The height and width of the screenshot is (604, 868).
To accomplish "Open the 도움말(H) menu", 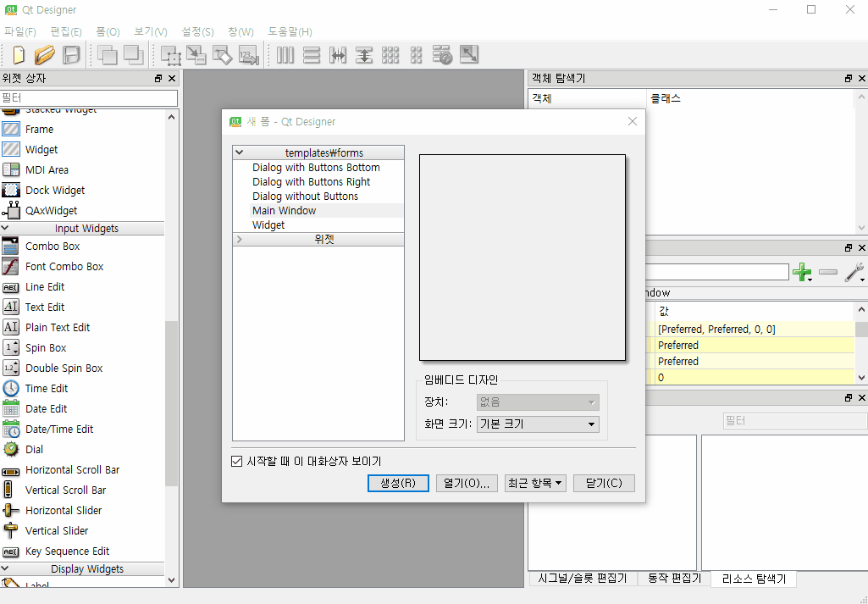I will 290,31.
